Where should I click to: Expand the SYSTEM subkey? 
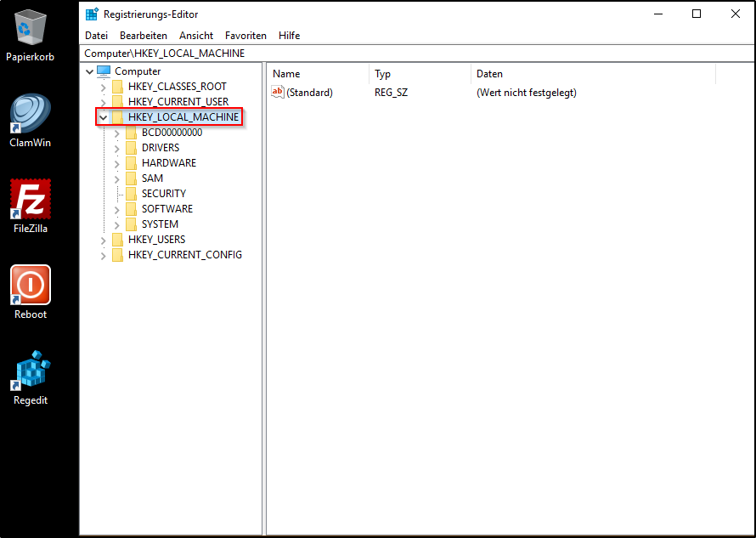point(116,225)
